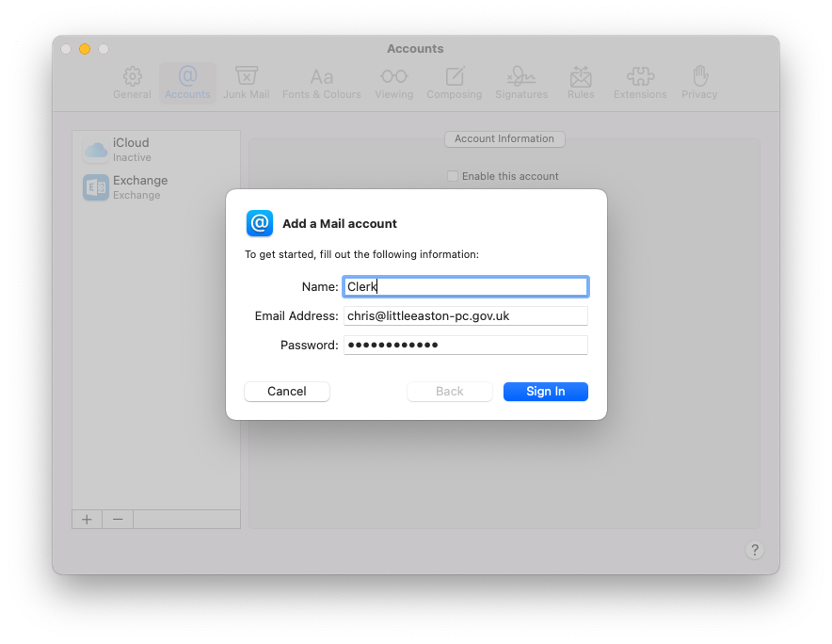Select the Exchange account icon
Viewport: 832px width, 644px height.
(96, 187)
